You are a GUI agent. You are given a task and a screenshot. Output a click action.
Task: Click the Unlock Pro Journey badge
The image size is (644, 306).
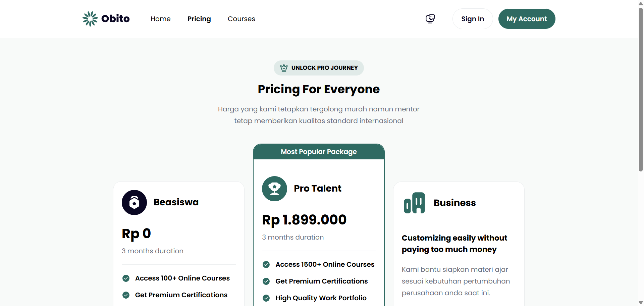[x=319, y=68]
